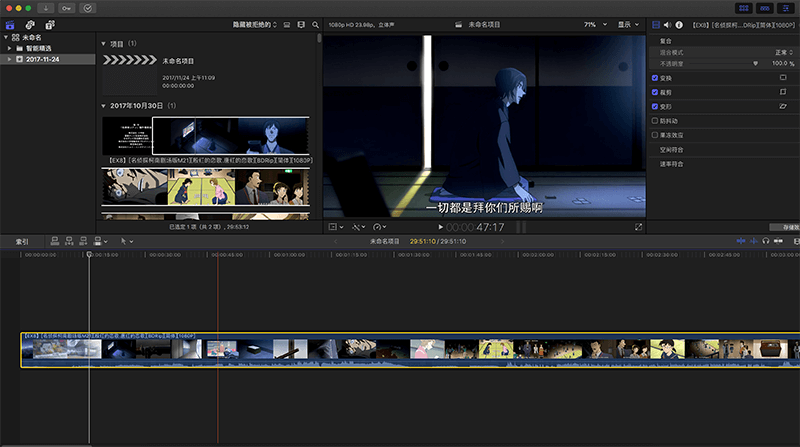Toggle the Inspector panel in toolbar
This screenshot has height=447, width=800.
pos(785,8)
